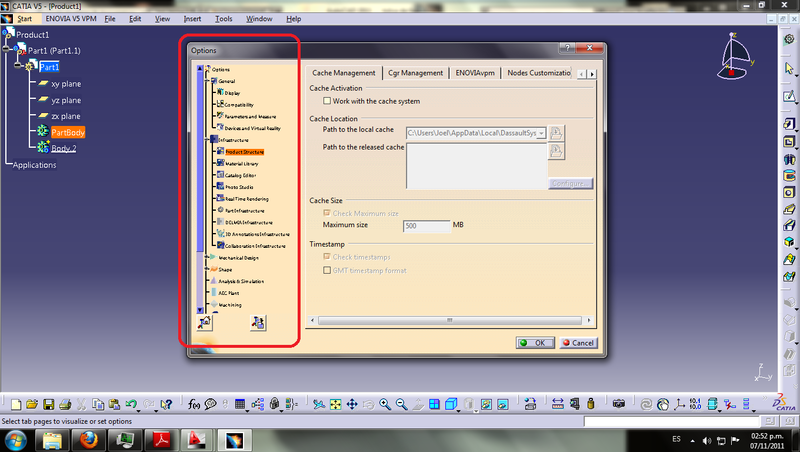Image resolution: width=800 pixels, height=452 pixels.
Task: Toggle Check Maximum size checkbox
Action: [327, 213]
